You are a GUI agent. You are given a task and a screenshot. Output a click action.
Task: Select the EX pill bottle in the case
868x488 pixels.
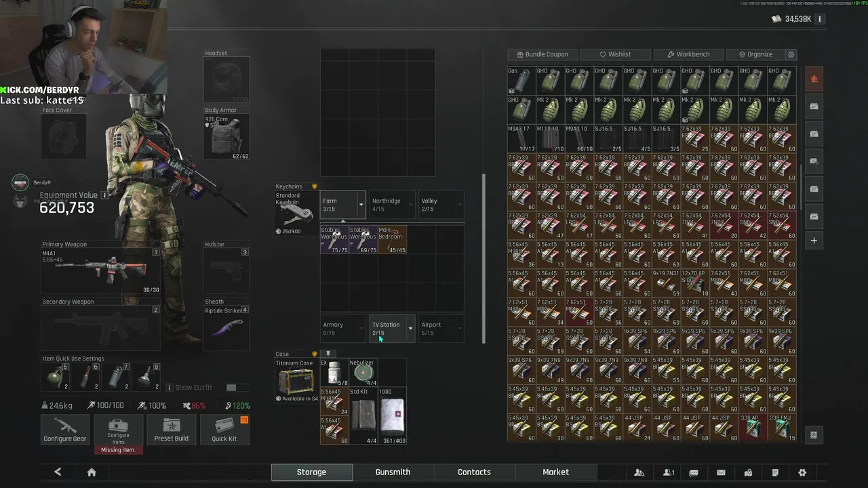(334, 373)
